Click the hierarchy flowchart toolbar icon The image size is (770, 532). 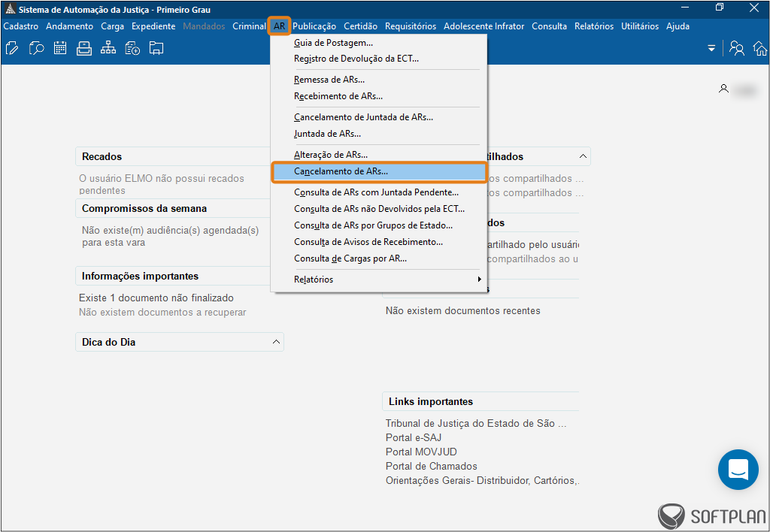pos(108,48)
